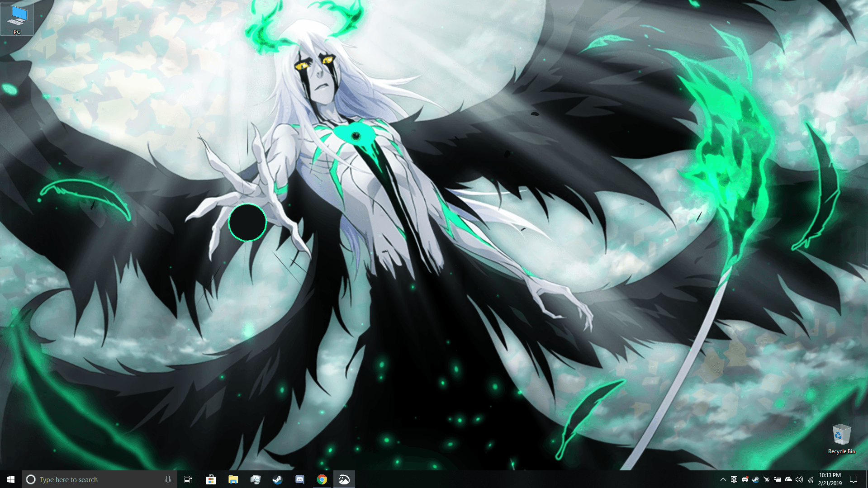Toggle airplane mode tray icon

(766, 479)
